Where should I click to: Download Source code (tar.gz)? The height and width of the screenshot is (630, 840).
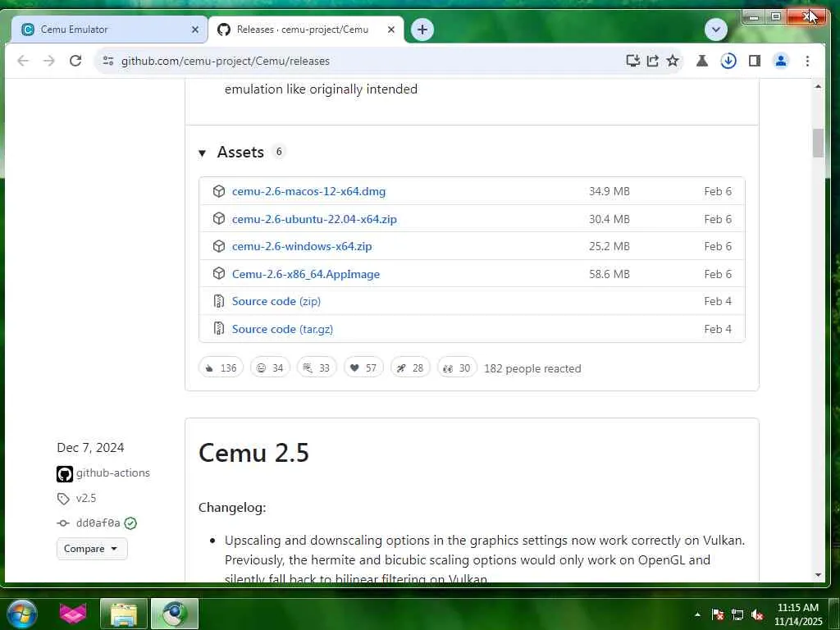pyautogui.click(x=282, y=329)
